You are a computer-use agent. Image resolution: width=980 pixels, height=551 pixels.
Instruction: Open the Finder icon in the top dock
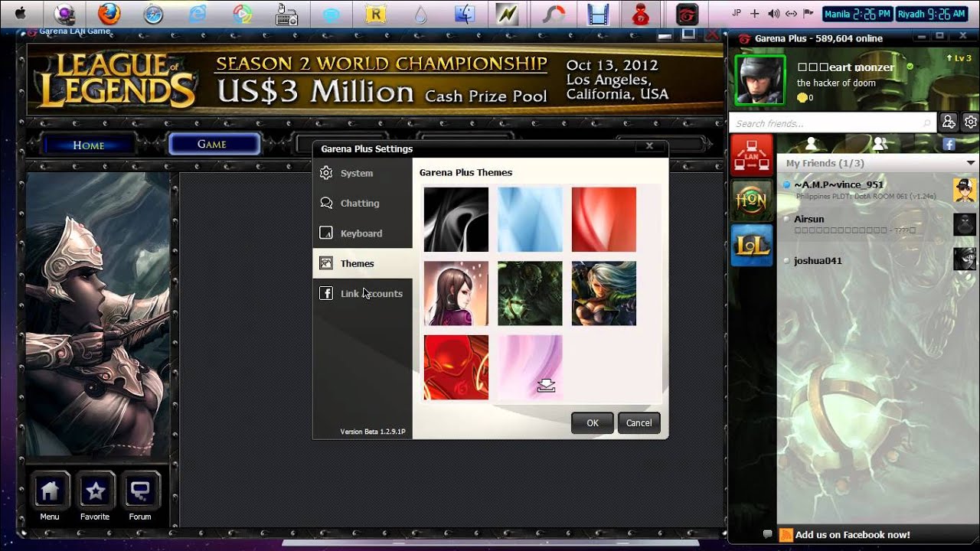click(x=465, y=13)
